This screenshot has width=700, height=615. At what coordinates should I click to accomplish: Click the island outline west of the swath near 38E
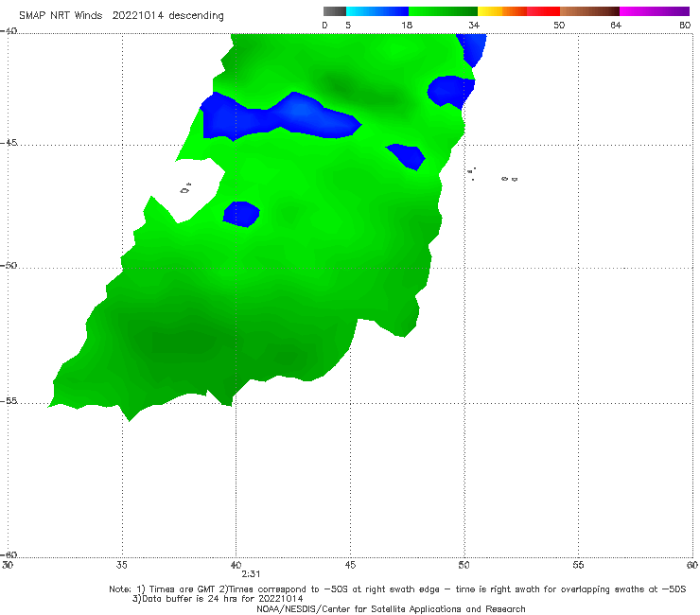coord(185,188)
